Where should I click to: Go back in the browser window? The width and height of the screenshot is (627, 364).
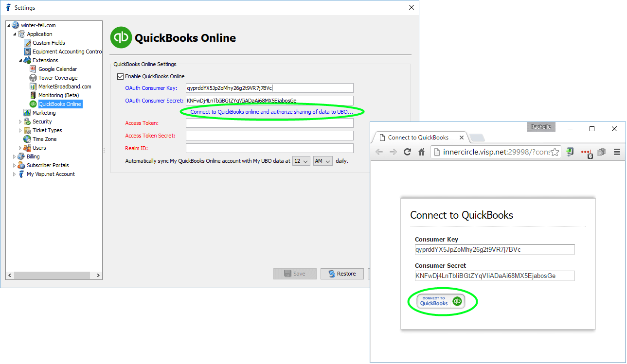pyautogui.click(x=379, y=152)
